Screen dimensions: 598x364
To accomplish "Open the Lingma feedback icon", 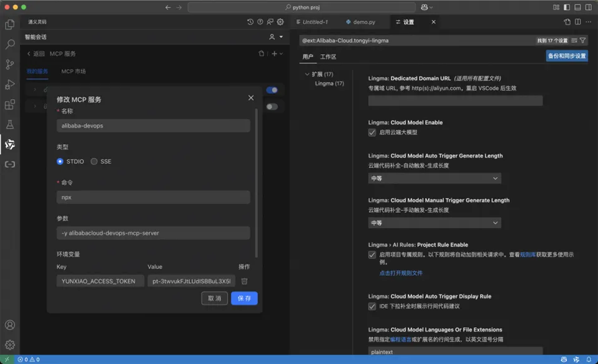I will coord(270,22).
